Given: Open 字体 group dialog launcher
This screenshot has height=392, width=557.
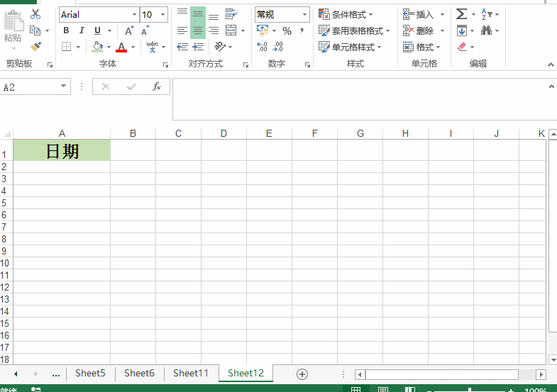Looking at the screenshot, I should tap(165, 65).
